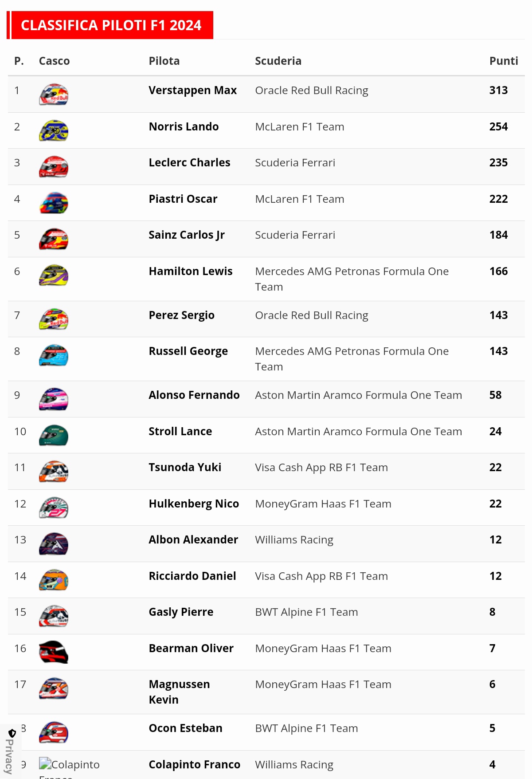Click Perez Sergio driver name
Viewport: 532px width, 779px height.
182,315
